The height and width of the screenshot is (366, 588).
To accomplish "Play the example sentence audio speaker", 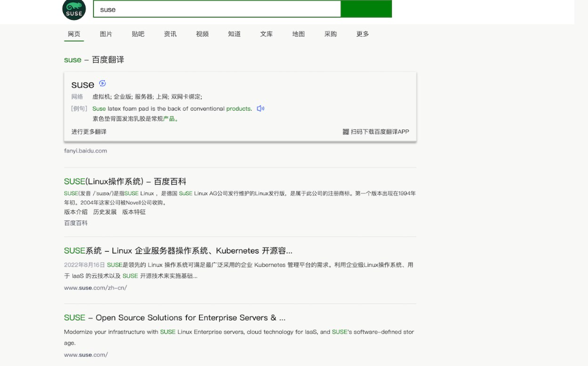I will (x=260, y=108).
